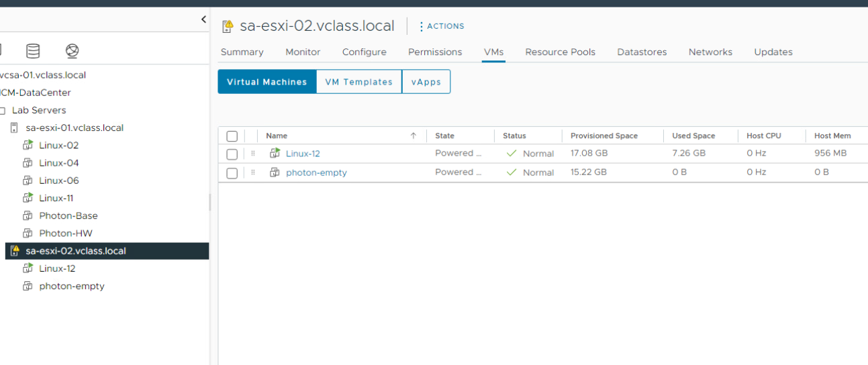Screen dimensions: 868x365
Task: Tick the checkbox for the photon-empty row
Action: click(232, 173)
